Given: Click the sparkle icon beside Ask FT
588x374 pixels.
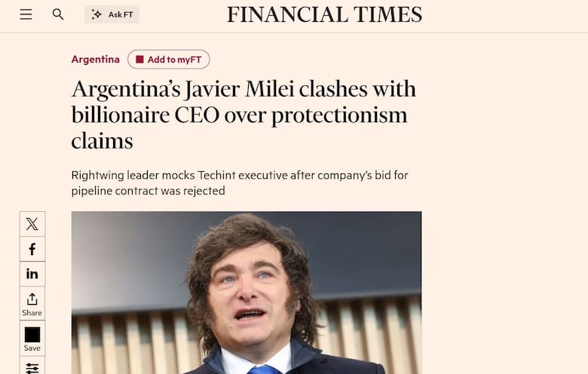Looking at the screenshot, I should [x=96, y=14].
